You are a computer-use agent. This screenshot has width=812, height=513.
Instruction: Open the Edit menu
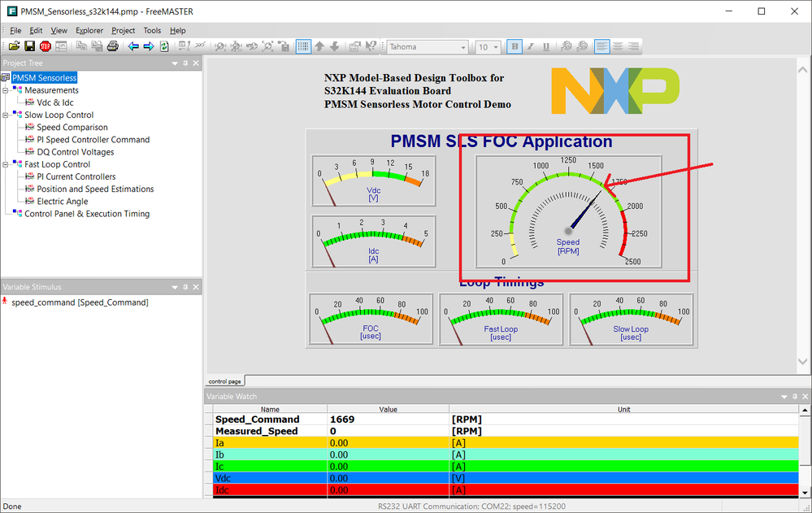click(x=36, y=31)
